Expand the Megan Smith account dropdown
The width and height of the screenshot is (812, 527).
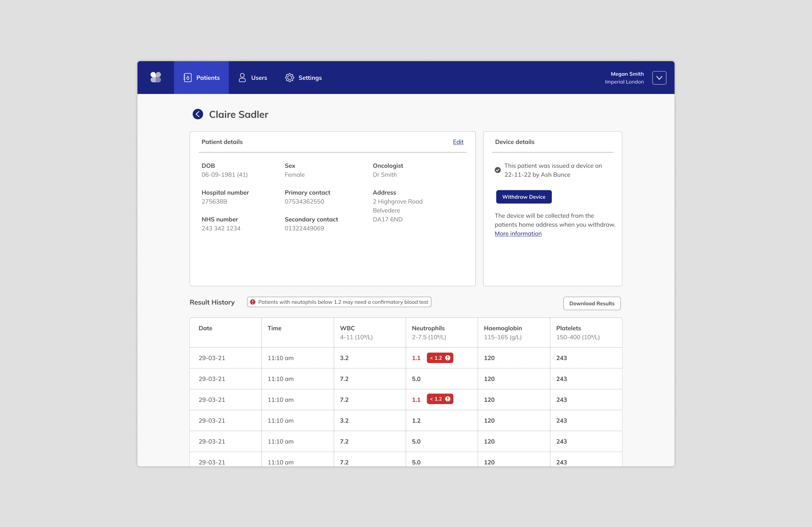(659, 78)
